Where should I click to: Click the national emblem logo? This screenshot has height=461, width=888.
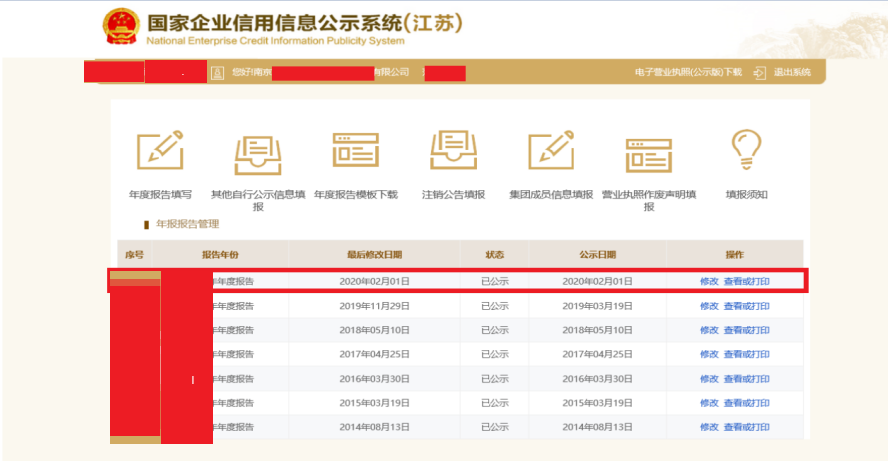[121, 26]
